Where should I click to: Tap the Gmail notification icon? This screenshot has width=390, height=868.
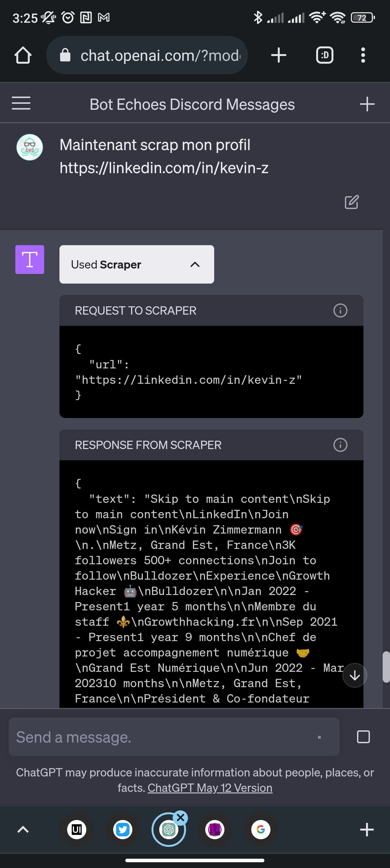click(x=104, y=17)
